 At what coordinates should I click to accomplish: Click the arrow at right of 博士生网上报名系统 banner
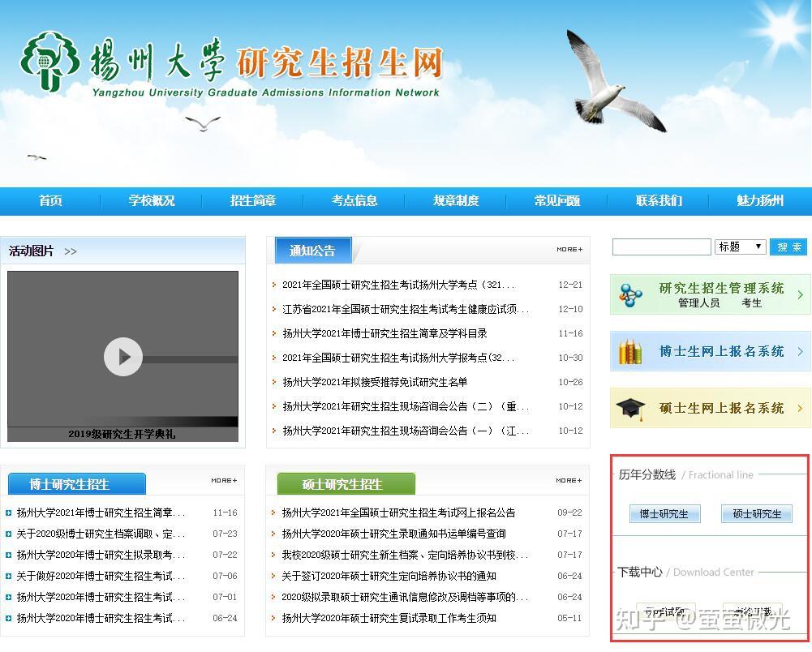coord(801,351)
